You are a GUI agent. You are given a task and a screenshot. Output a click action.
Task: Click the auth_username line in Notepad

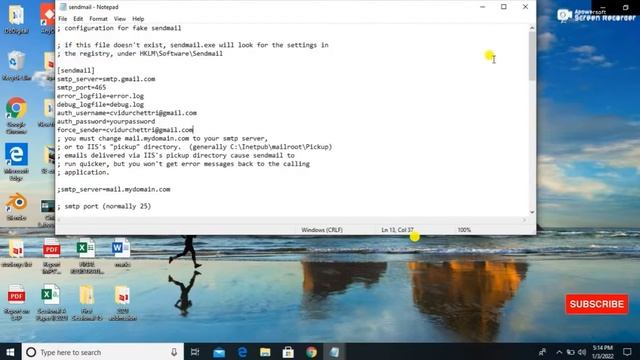(x=127, y=113)
